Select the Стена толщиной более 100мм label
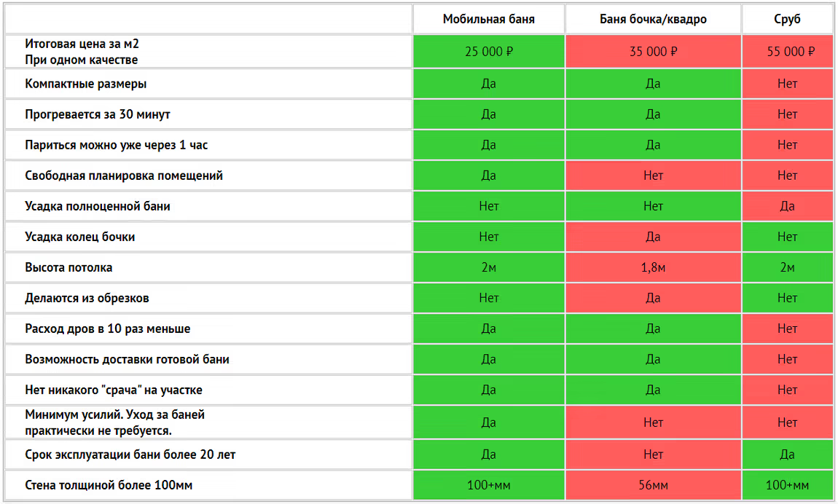Screen dimensions: 838x504 pyautogui.click(x=109, y=485)
